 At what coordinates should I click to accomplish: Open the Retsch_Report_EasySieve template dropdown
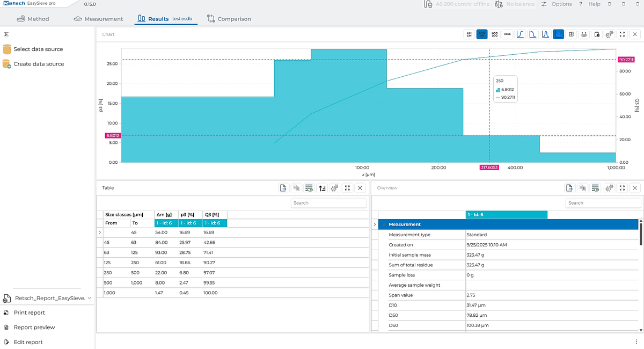[89, 298]
